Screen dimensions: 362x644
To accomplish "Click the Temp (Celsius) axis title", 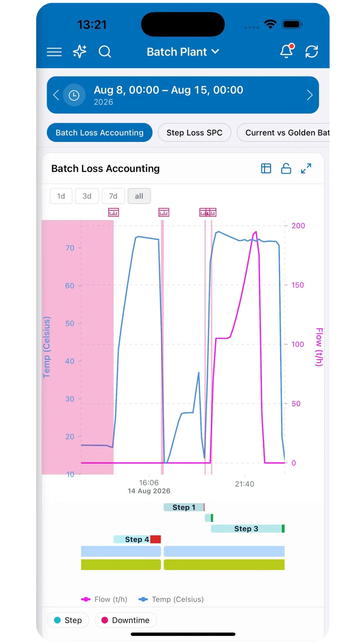I will 47,347.
